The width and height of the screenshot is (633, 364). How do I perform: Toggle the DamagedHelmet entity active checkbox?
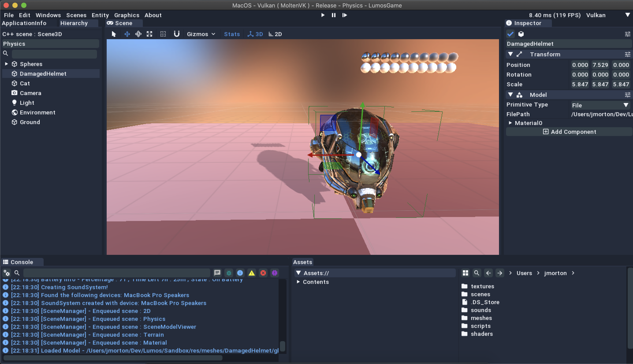click(x=510, y=34)
